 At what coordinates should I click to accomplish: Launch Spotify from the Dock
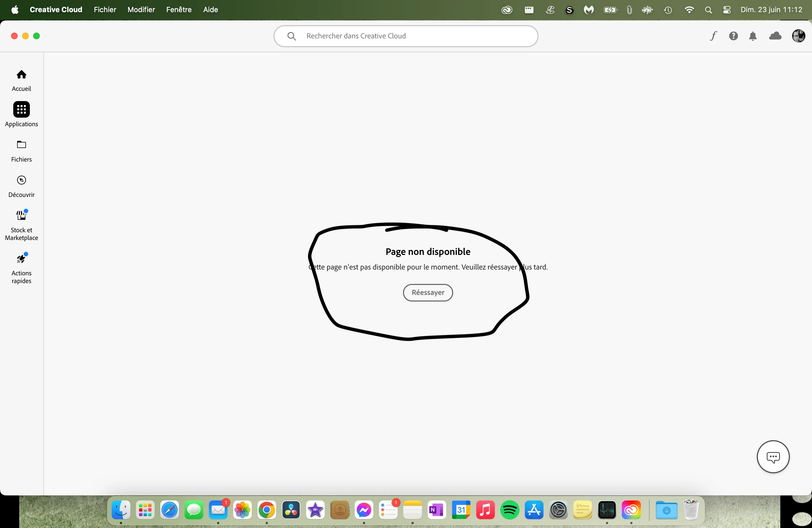[x=509, y=510]
